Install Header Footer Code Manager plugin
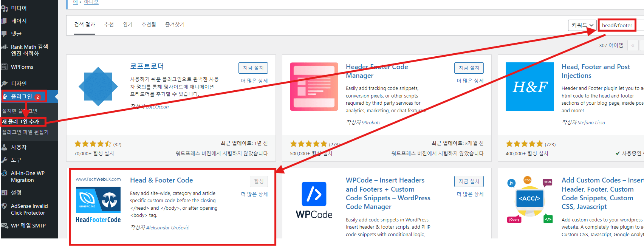This screenshot has height=246, width=644. coord(469,68)
